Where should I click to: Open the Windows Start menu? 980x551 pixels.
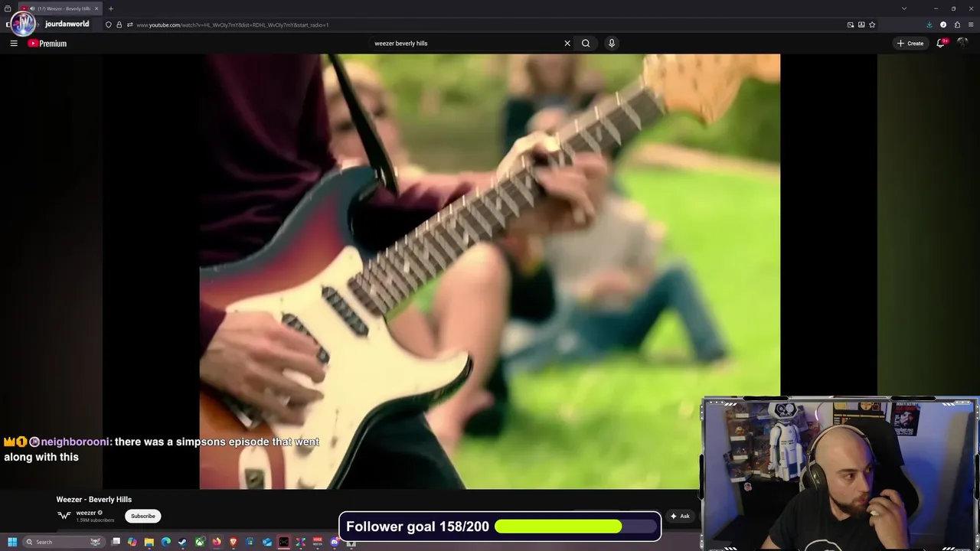tap(12, 542)
